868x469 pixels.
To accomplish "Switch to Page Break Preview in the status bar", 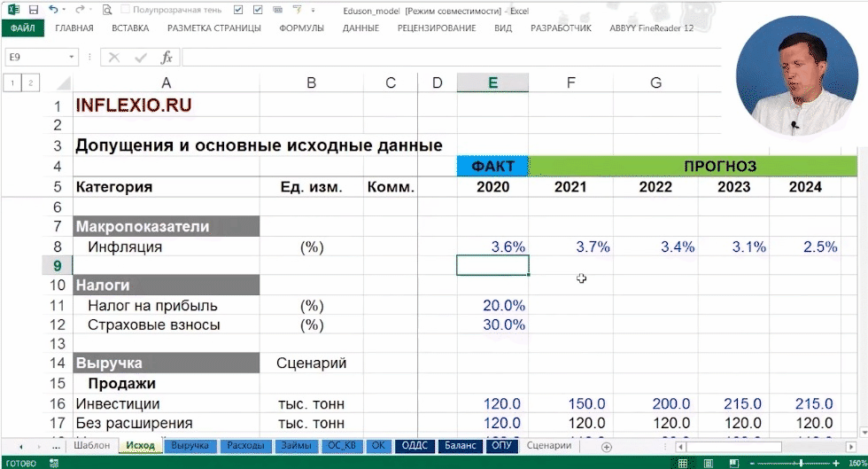I will coord(734,463).
